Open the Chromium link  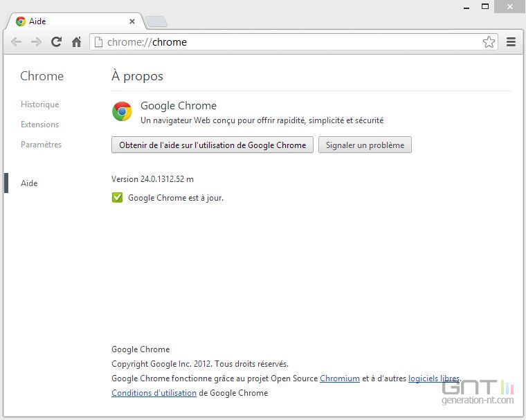point(340,378)
